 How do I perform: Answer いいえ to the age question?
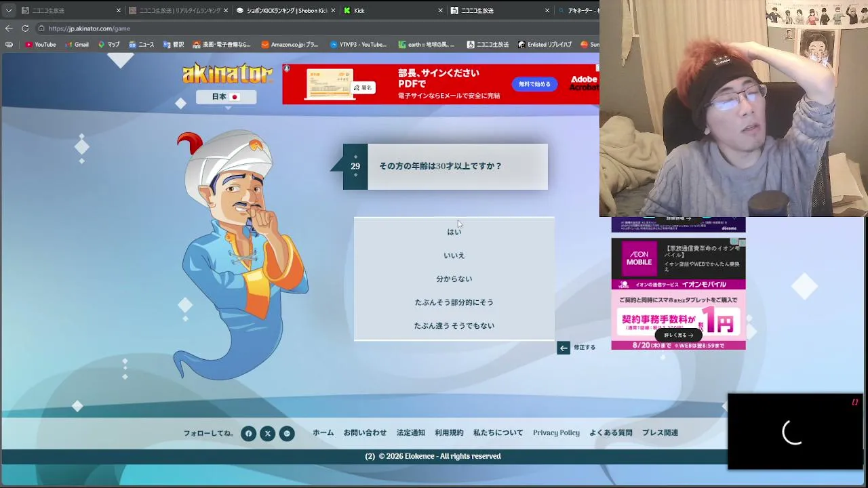(x=454, y=256)
